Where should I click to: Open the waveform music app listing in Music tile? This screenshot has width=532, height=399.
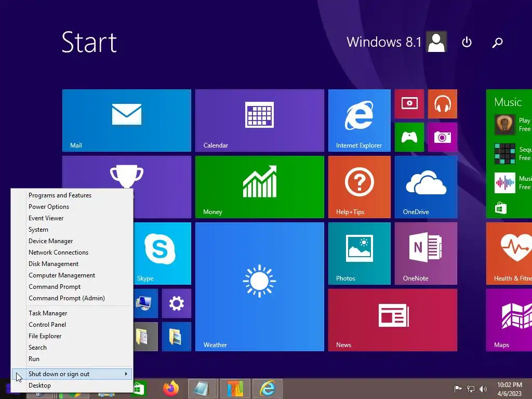tap(512, 182)
